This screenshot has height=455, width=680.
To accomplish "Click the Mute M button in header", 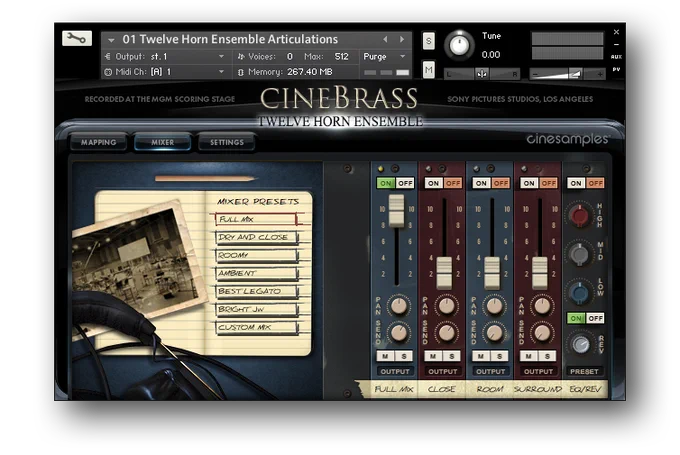I will [x=428, y=69].
